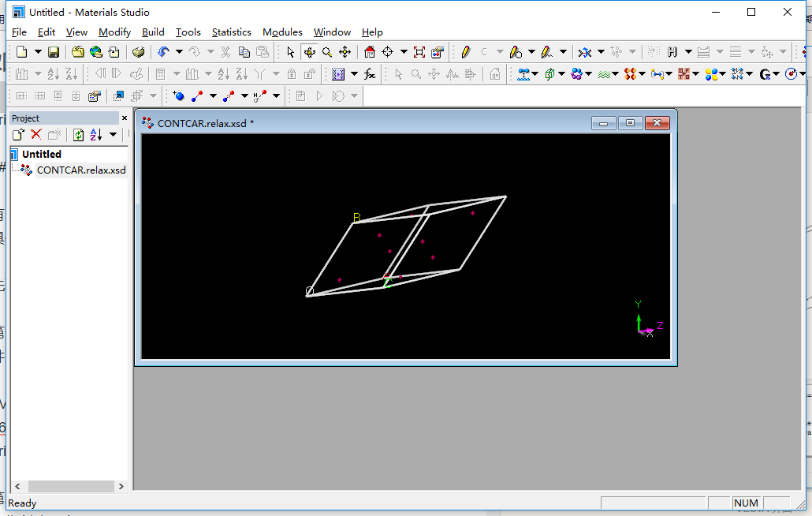
Task: Open the File menu
Action: pyautogui.click(x=19, y=32)
